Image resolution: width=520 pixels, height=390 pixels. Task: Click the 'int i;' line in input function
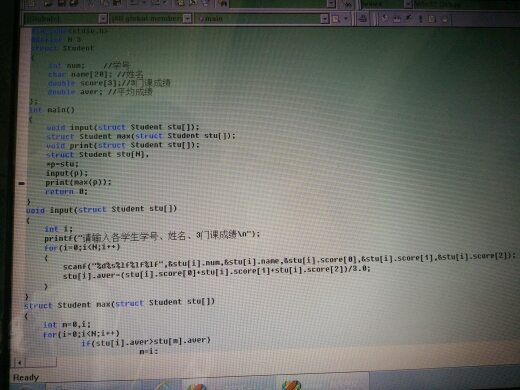(58, 229)
